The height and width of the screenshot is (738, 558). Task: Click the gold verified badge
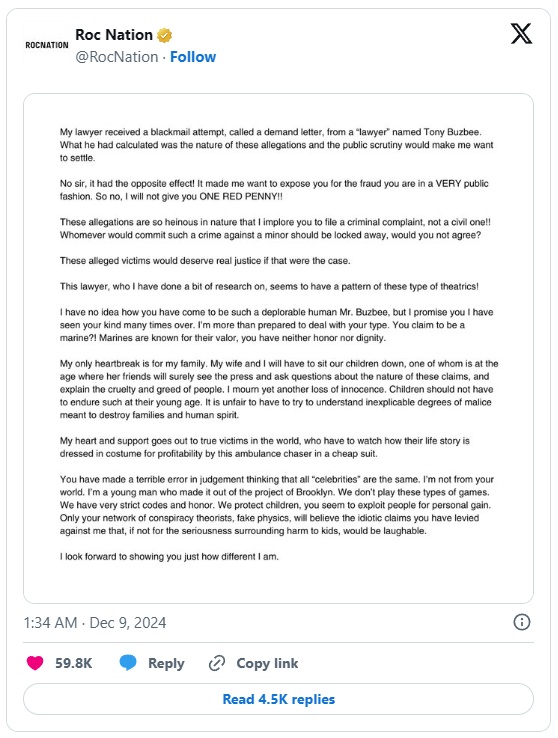tap(164, 35)
